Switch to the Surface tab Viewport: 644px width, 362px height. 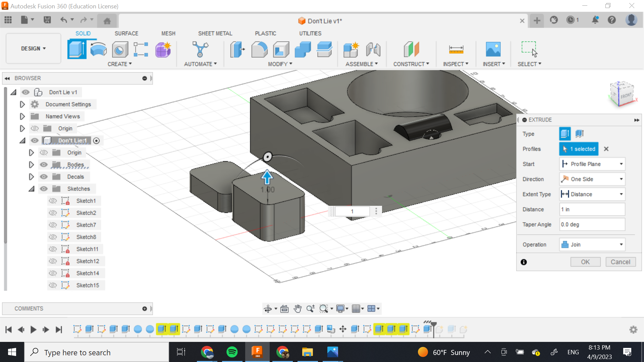tap(126, 34)
